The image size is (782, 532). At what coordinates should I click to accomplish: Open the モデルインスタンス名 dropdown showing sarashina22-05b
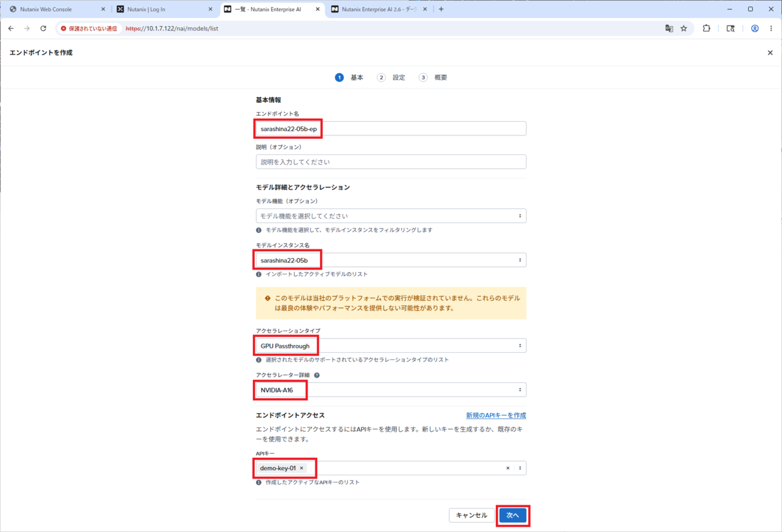(x=391, y=260)
